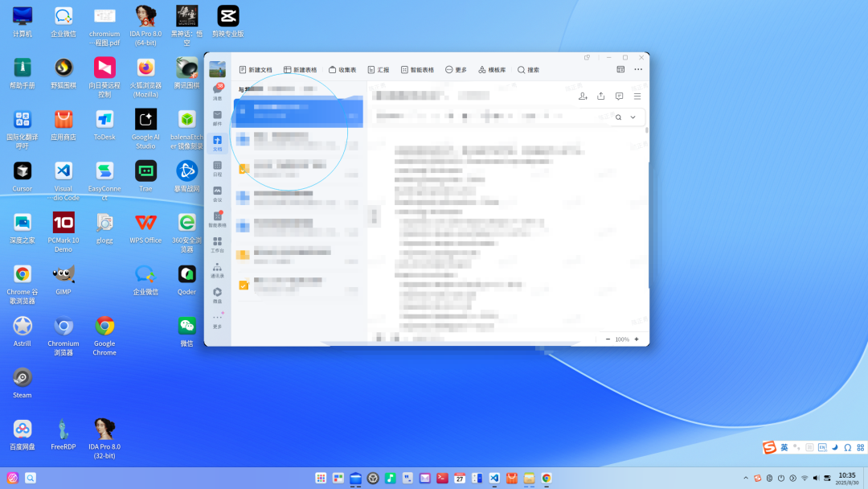Open 收集表 from the toolbar
This screenshot has width=868, height=489.
tap(342, 70)
